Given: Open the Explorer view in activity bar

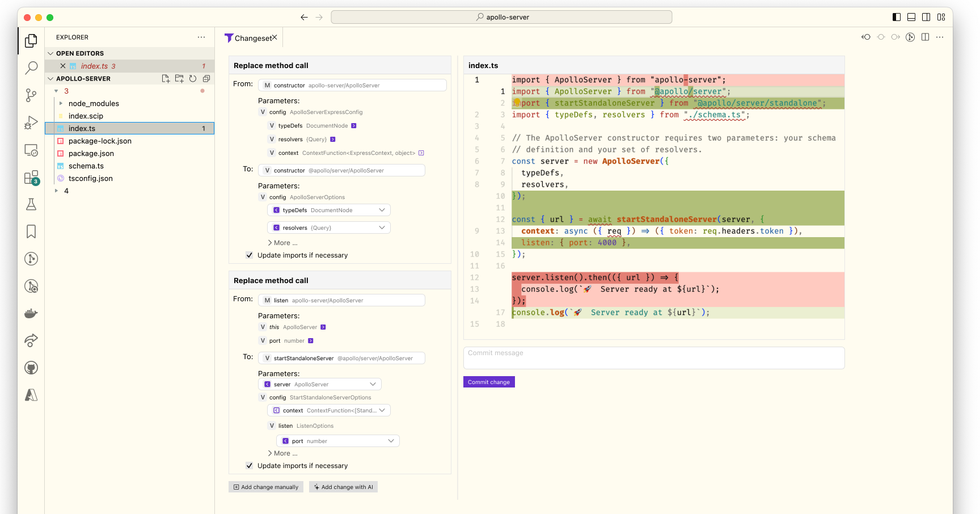Looking at the screenshot, I should pyautogui.click(x=31, y=41).
